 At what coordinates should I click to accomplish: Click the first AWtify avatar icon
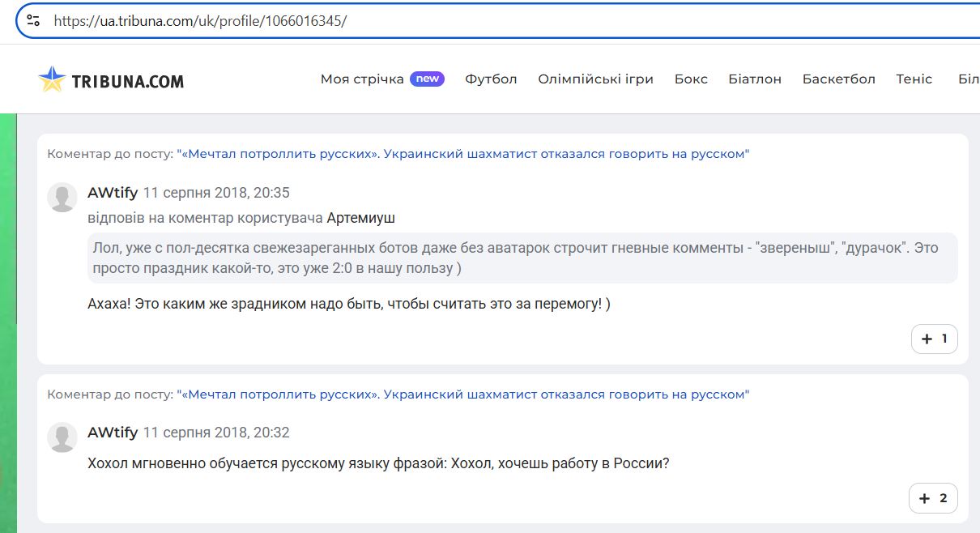62,197
